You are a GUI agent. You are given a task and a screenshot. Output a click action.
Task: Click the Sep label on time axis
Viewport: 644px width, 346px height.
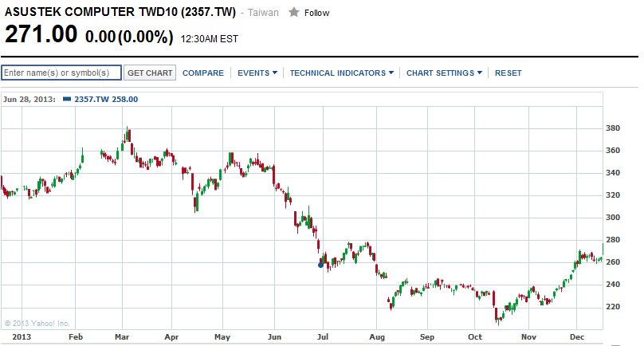click(426, 337)
